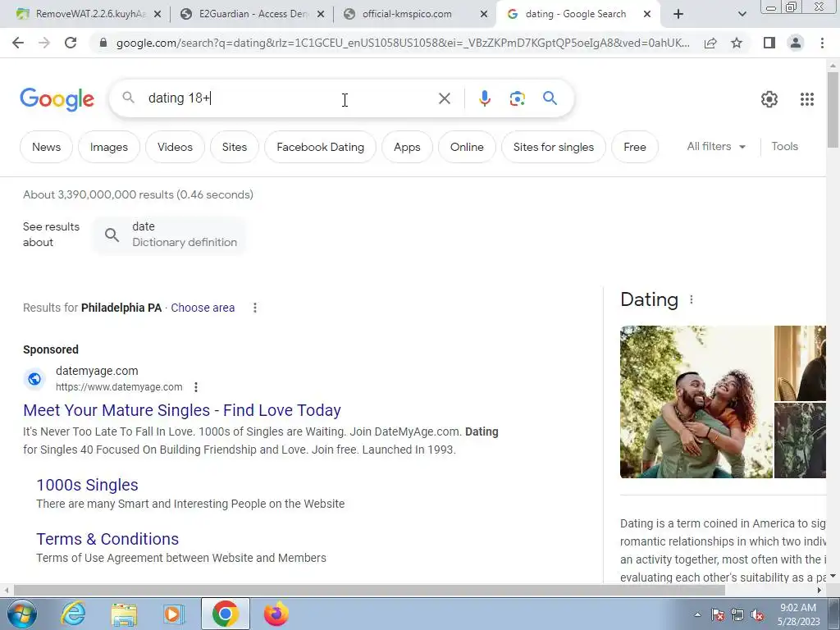Expand the All filters dropdown
The image size is (840, 630).
[x=716, y=146]
